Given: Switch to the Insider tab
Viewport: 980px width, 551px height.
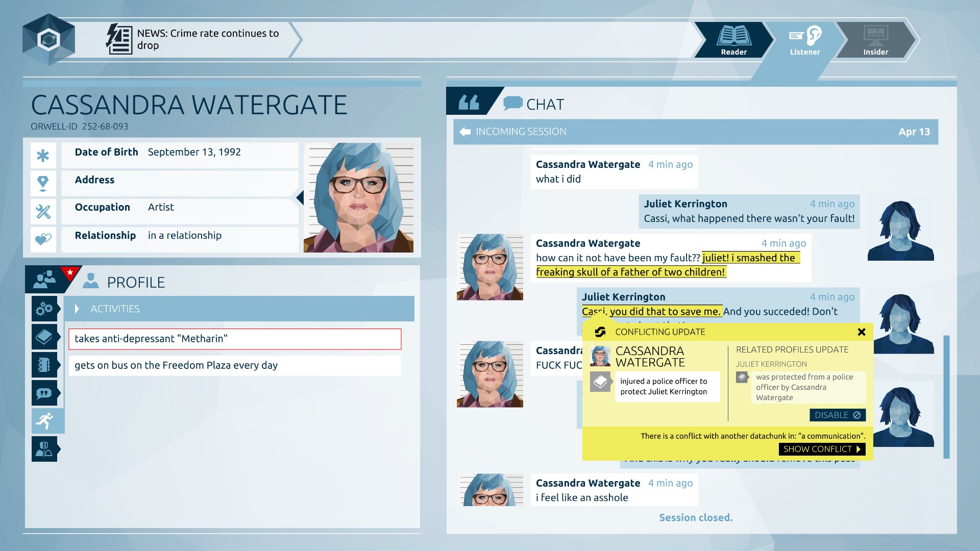Looking at the screenshot, I should coord(876,40).
